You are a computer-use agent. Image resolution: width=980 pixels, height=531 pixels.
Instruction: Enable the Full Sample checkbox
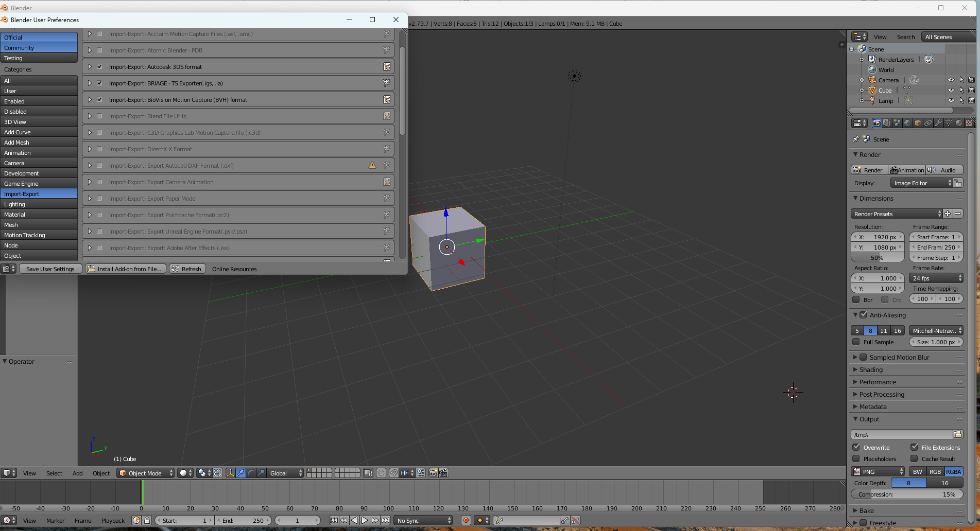pos(856,342)
